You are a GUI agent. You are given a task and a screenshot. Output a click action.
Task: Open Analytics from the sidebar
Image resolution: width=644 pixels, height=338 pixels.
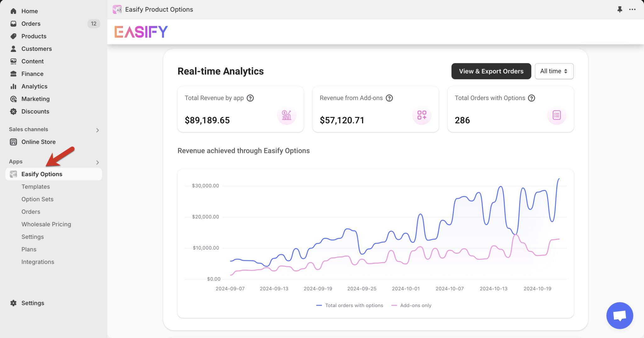(13, 86)
